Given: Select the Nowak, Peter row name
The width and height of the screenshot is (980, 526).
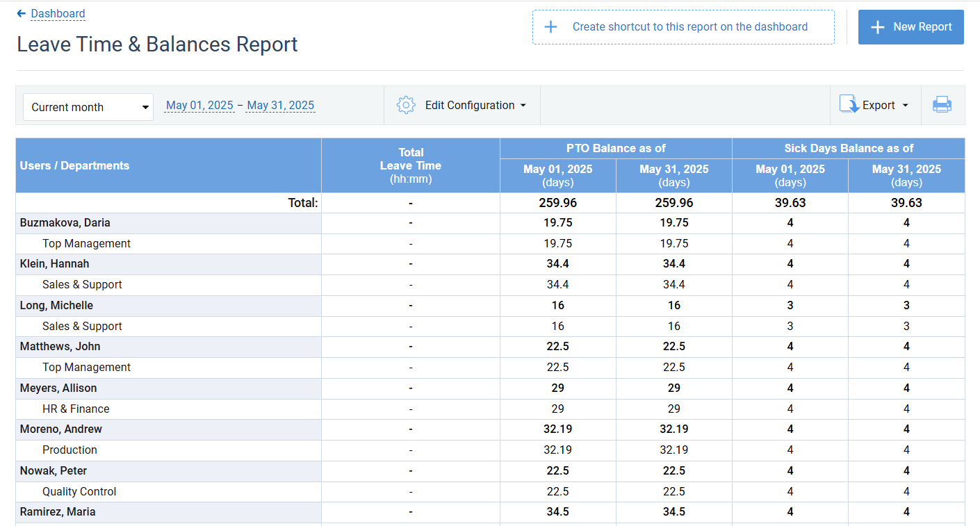Looking at the screenshot, I should [x=54, y=471].
